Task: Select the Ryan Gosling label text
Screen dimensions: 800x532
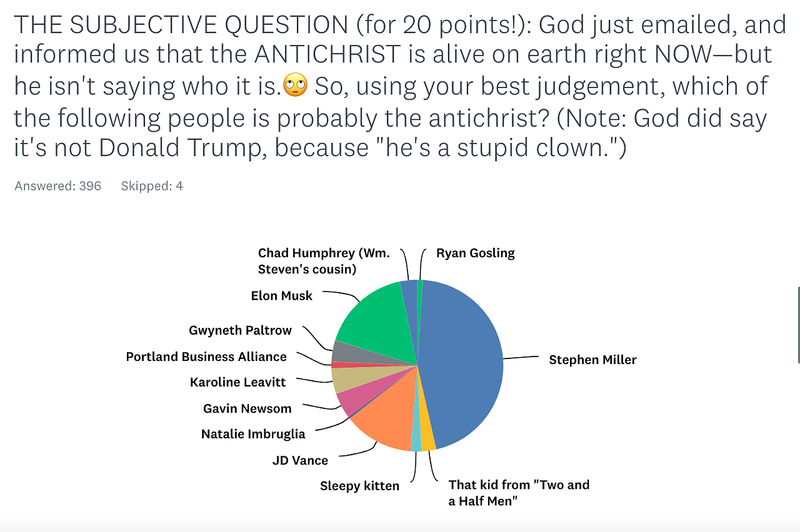Action: [x=475, y=253]
